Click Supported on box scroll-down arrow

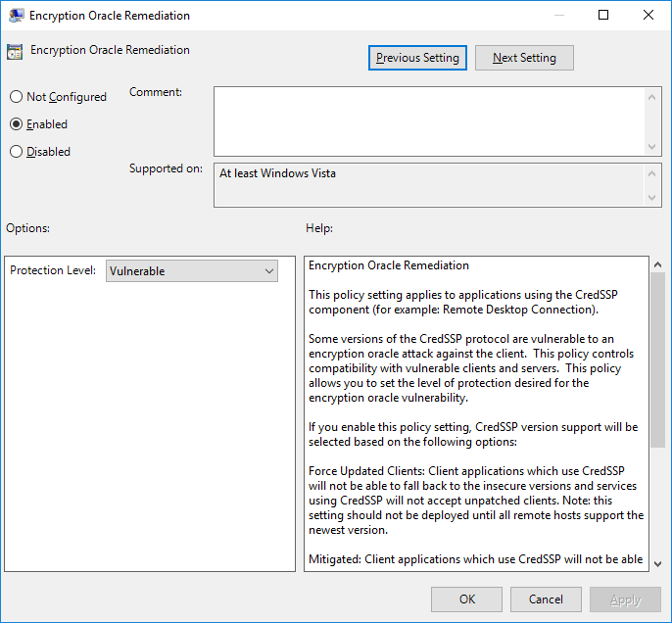click(653, 199)
